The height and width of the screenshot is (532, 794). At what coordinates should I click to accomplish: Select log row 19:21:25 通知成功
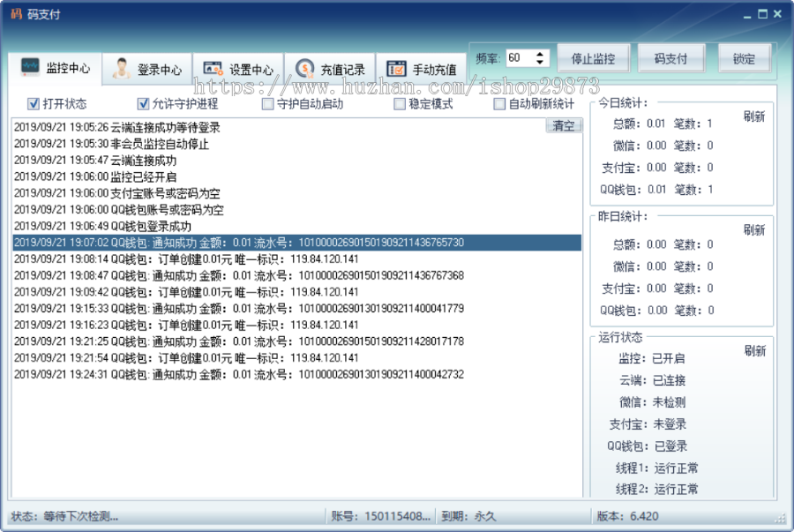296,341
